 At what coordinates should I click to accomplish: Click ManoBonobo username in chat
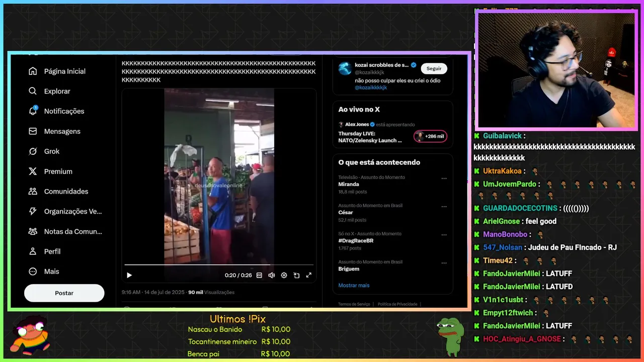505,234
